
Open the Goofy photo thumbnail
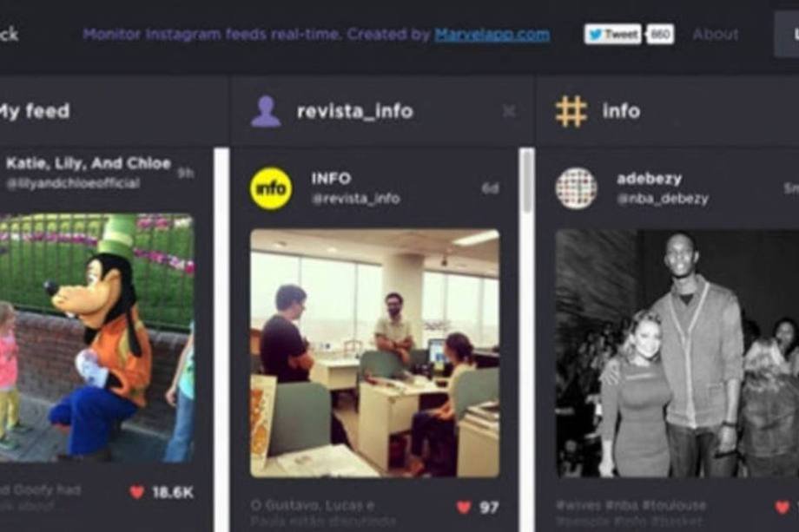96,338
